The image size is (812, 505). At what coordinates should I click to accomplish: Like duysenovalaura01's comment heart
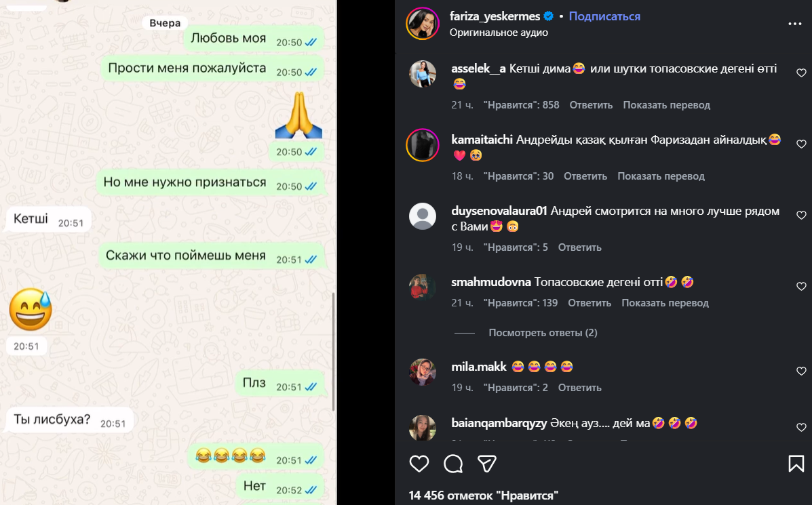801,215
